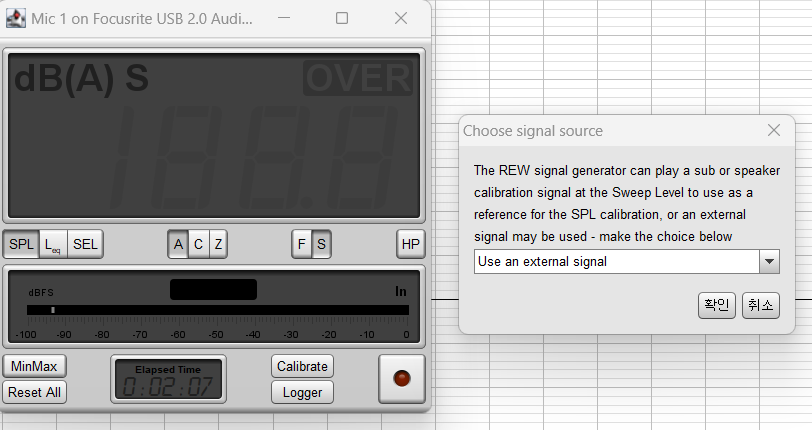The width and height of the screenshot is (812, 430).
Task: Expand the signal source dropdown arrow
Action: 770,262
